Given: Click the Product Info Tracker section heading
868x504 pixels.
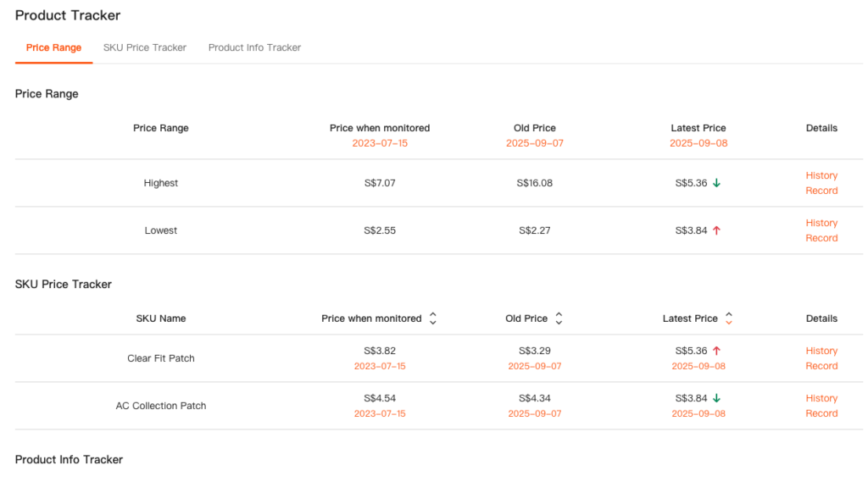Looking at the screenshot, I should 69,459.
